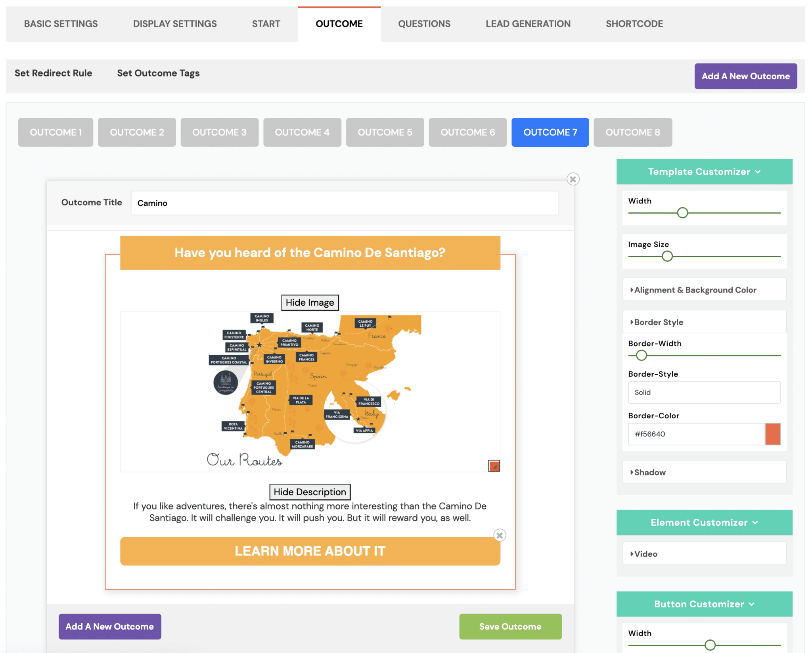Click the Button Customizer chevron icon
The image size is (812, 653).
click(752, 605)
